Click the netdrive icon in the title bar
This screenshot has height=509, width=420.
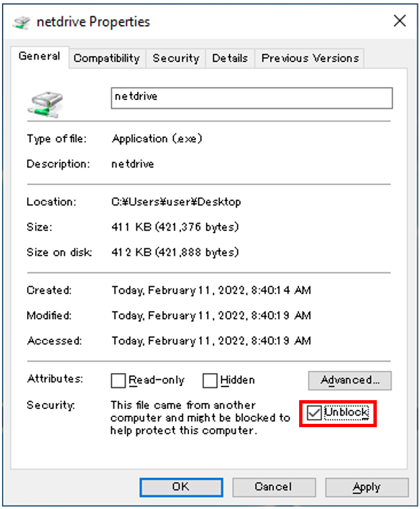tap(22, 22)
